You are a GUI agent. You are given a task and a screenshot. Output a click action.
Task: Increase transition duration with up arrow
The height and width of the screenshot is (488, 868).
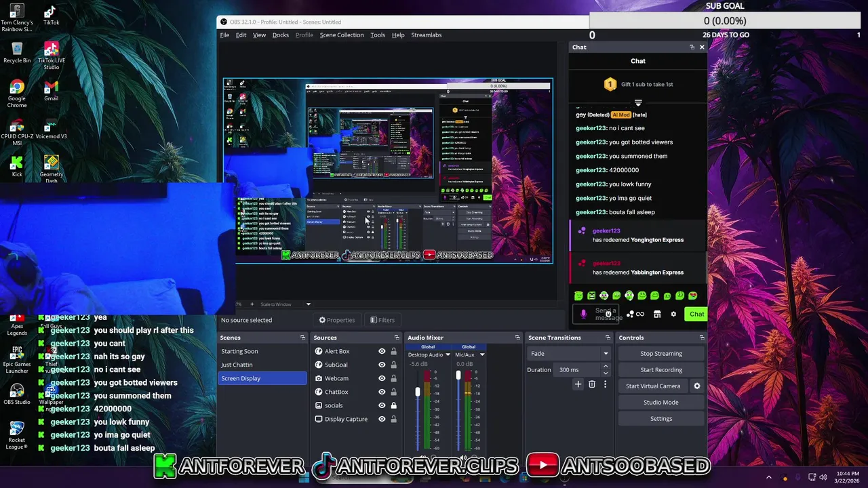(x=606, y=367)
